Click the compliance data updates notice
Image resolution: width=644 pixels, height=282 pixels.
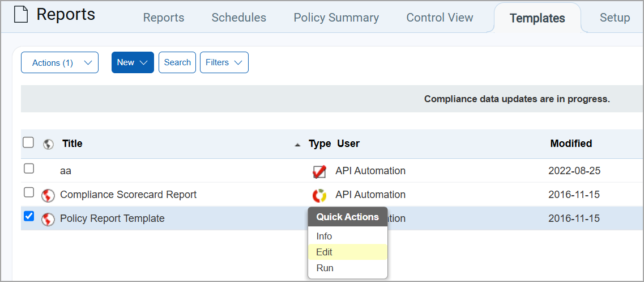517,99
